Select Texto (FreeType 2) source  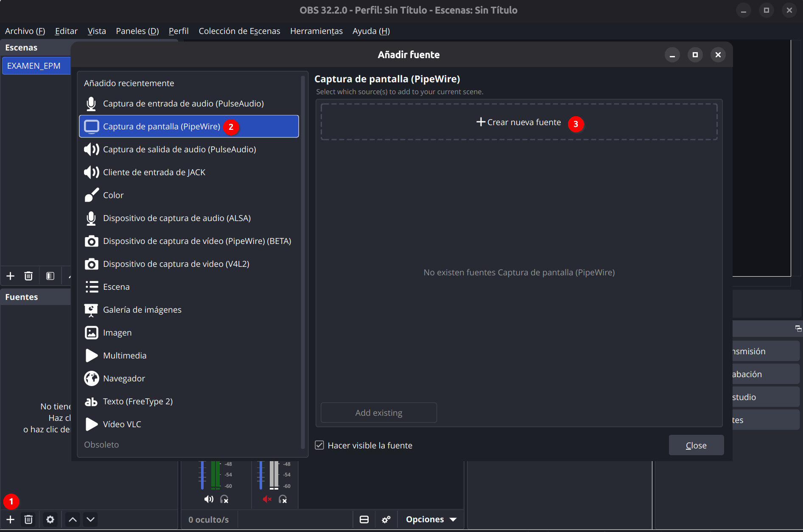(189, 401)
